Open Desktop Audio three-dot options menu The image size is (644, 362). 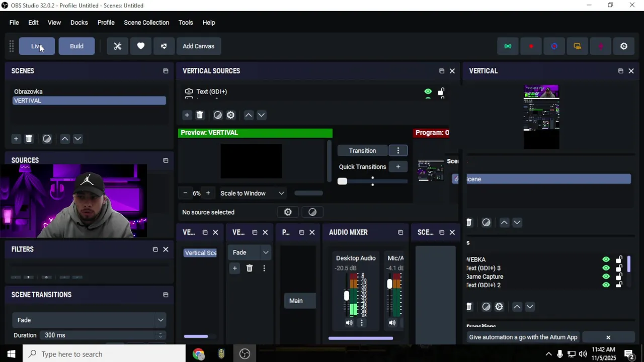click(x=361, y=323)
